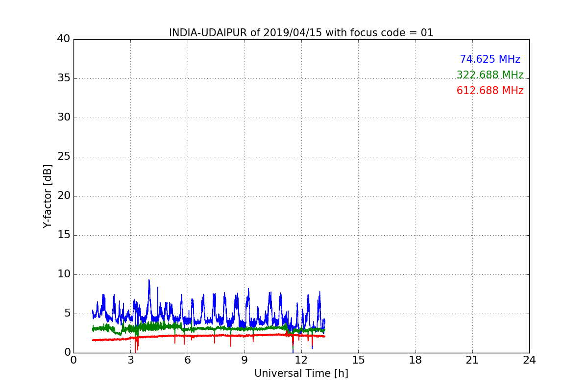Click the 18 tick on the x-axis
The width and height of the screenshot is (588, 392).
416,360
